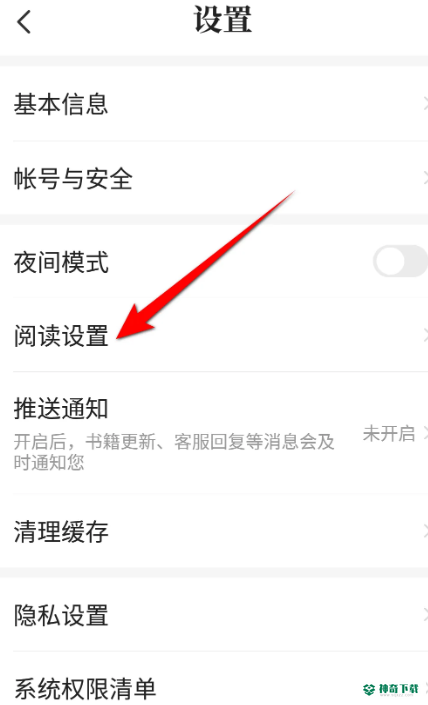This screenshot has width=428, height=705.
Task: Click push notification description text
Action: (x=174, y=452)
